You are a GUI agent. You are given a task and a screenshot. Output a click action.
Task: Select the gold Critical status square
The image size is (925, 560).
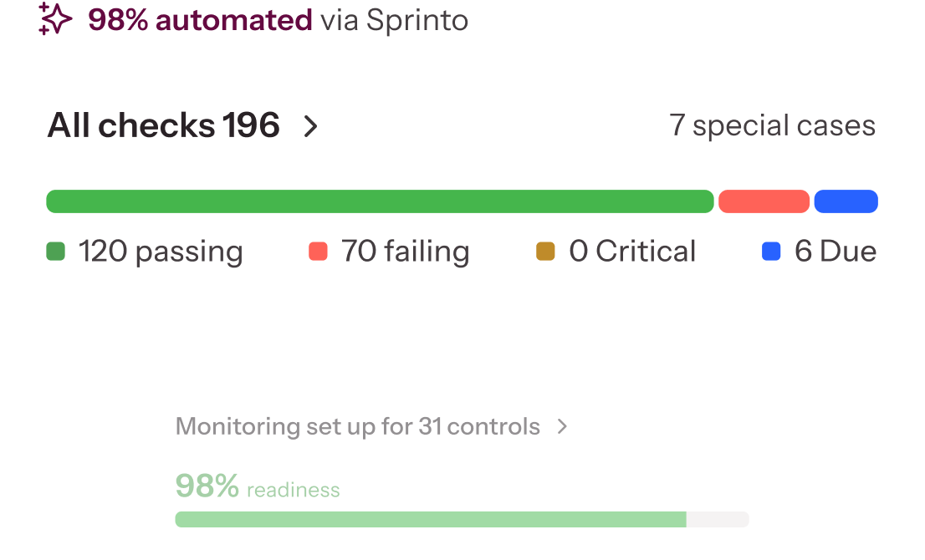pyautogui.click(x=545, y=251)
